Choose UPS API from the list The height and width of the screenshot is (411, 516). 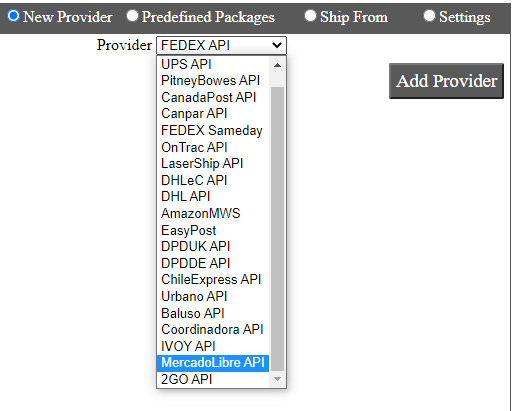(x=213, y=64)
